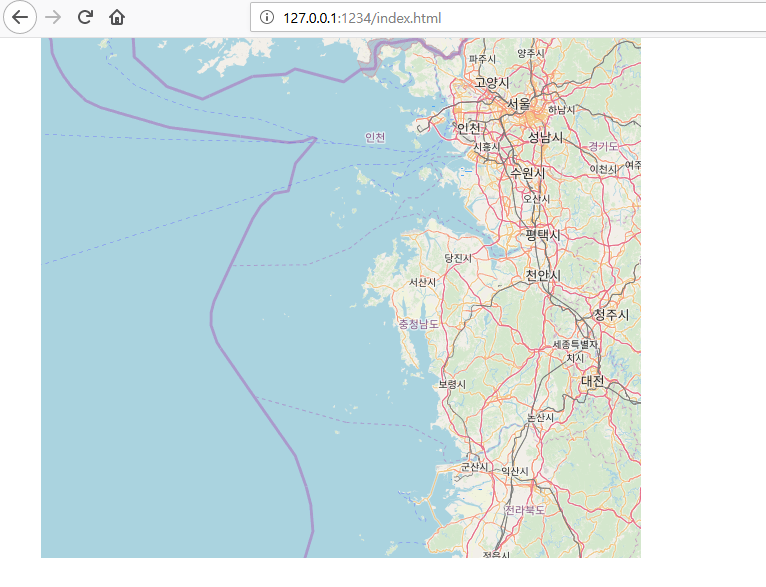This screenshot has width=766, height=587.
Task: Click the 경기도 province label
Action: 603,146
